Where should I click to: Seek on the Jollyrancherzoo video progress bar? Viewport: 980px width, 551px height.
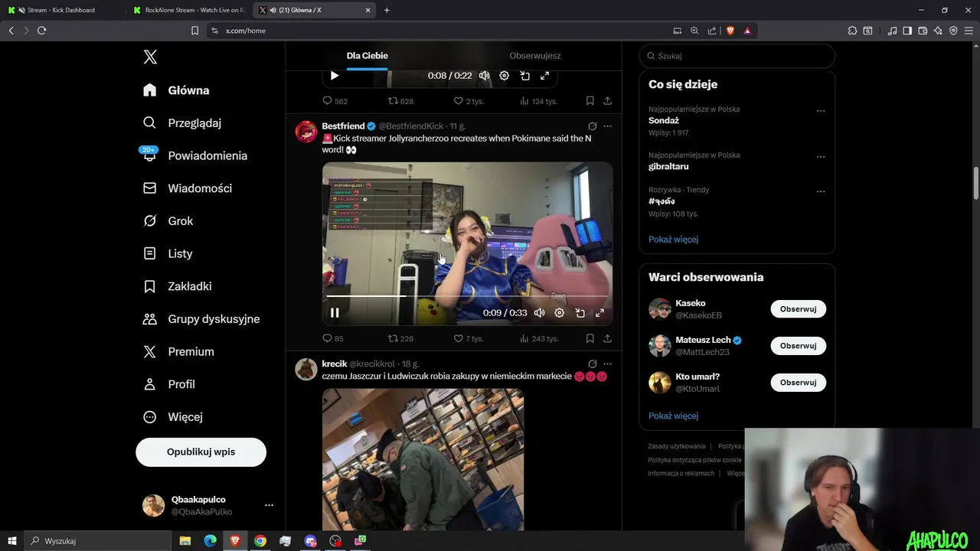pos(467,296)
